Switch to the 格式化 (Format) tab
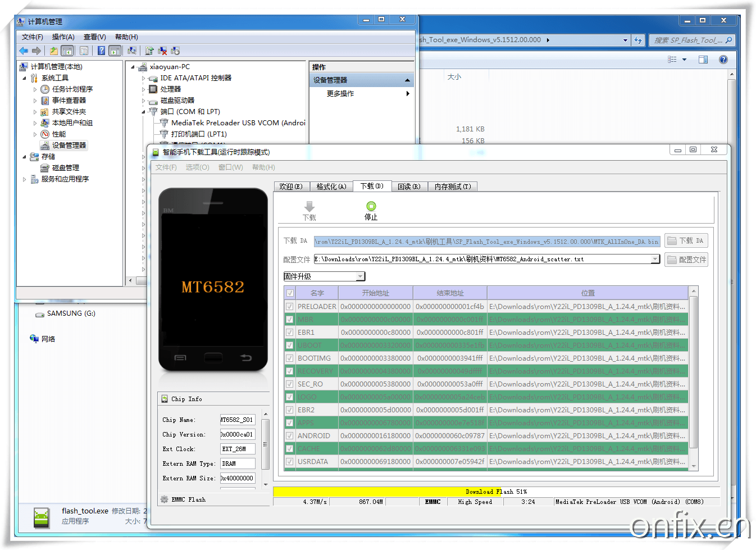 pos(331,186)
